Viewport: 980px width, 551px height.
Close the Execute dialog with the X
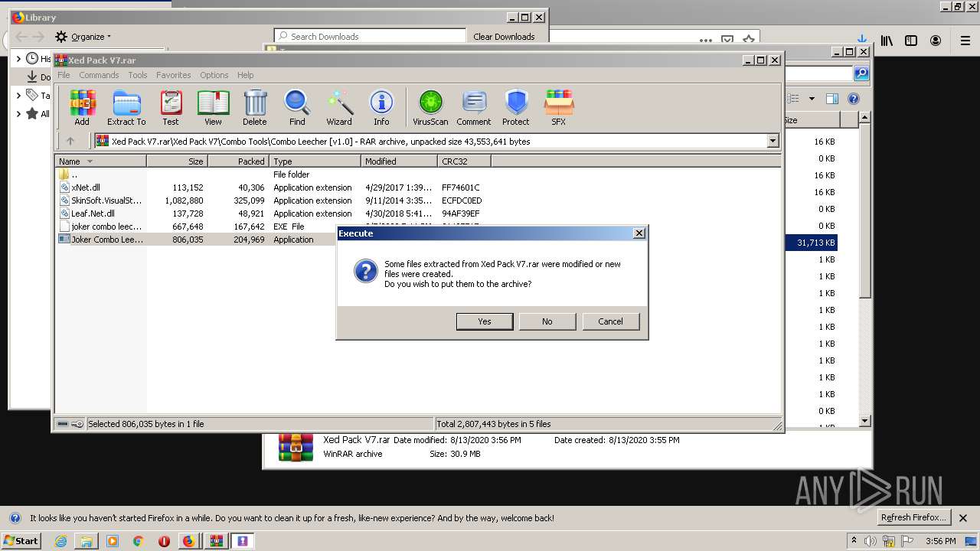click(639, 233)
